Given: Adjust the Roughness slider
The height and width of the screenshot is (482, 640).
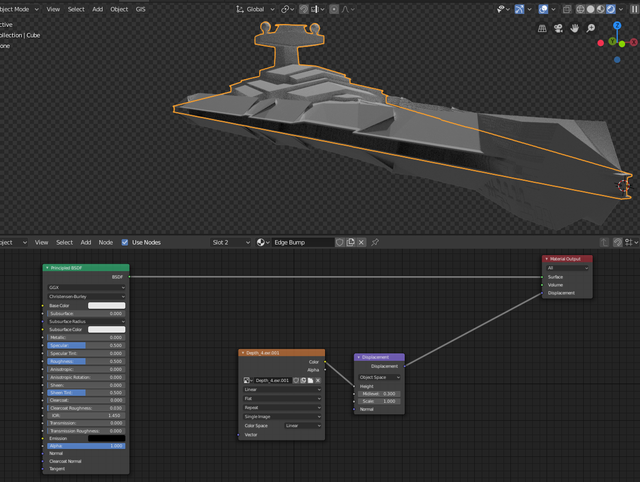Looking at the screenshot, I should tap(86, 361).
